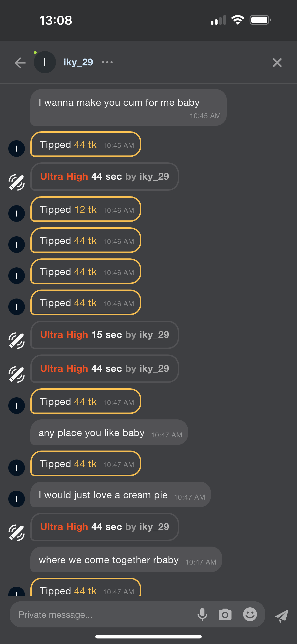Select the 'any place you like baby' message
The width and height of the screenshot is (297, 644).
click(x=109, y=432)
